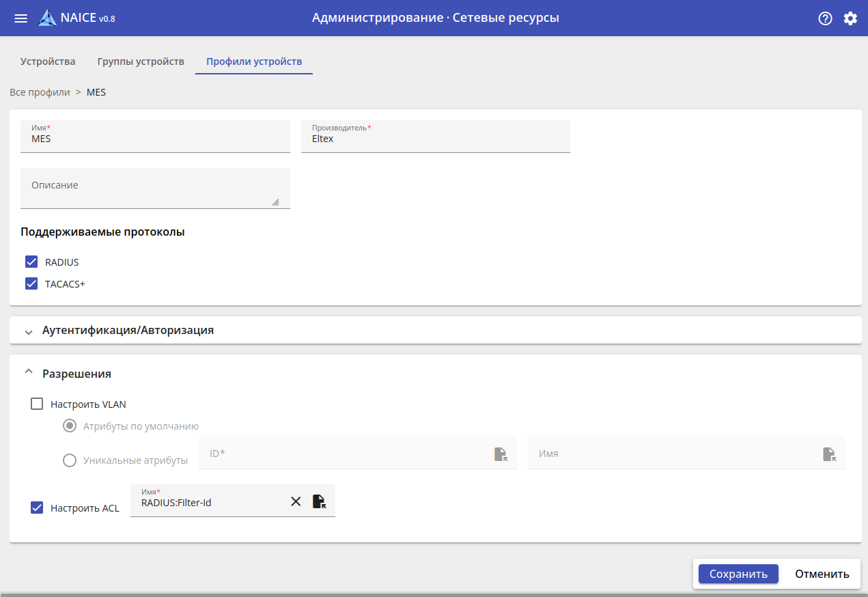Uncheck the RADIUS protocol checkbox
The height and width of the screenshot is (597, 868).
pos(31,262)
